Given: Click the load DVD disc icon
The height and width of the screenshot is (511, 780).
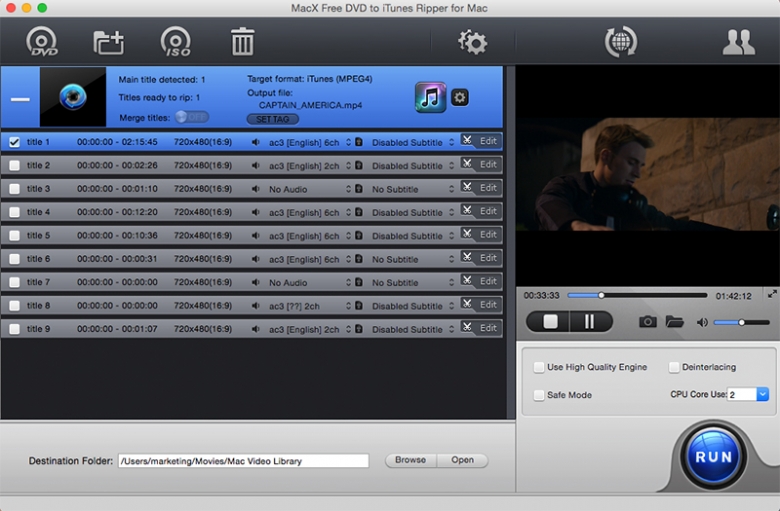Looking at the screenshot, I should 42,42.
